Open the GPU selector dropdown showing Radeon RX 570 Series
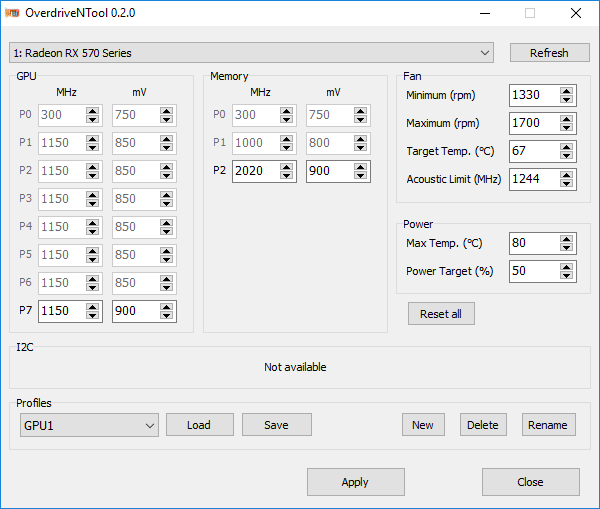Image resolution: width=600 pixels, height=509 pixels. pyautogui.click(x=251, y=53)
